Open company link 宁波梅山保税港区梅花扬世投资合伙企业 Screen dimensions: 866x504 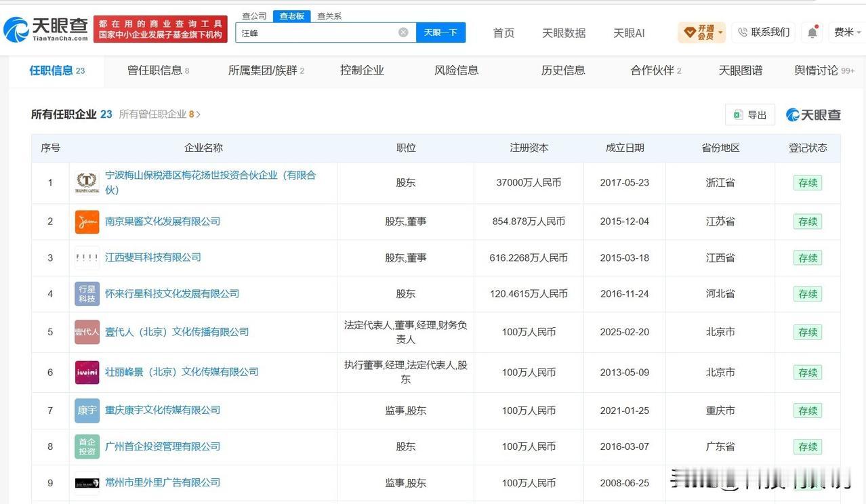(x=211, y=183)
